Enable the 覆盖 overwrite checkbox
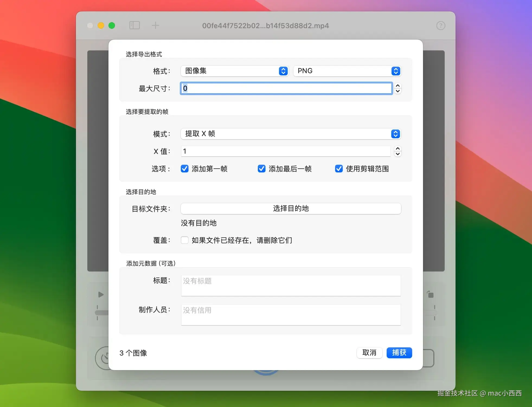Viewport: 532px width, 407px height. point(184,240)
